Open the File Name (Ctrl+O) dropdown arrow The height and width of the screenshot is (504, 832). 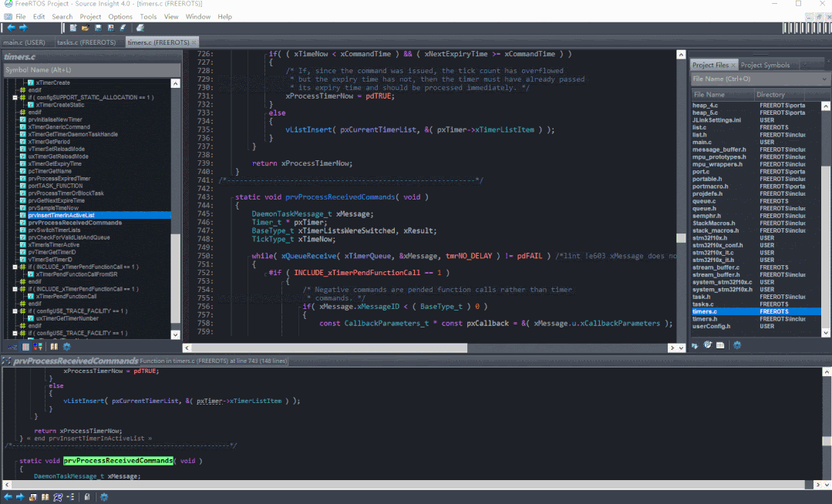click(824, 79)
